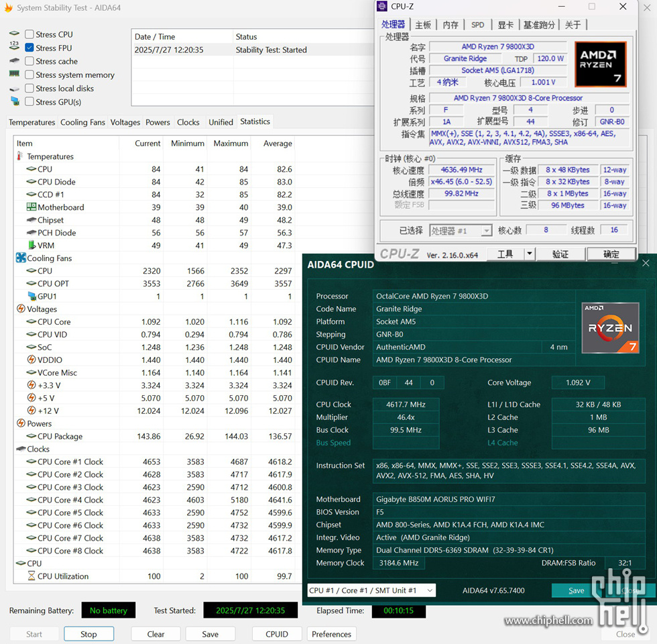Click the Temperatures thermometer icon
Screen dimensions: 657x644
(x=19, y=156)
